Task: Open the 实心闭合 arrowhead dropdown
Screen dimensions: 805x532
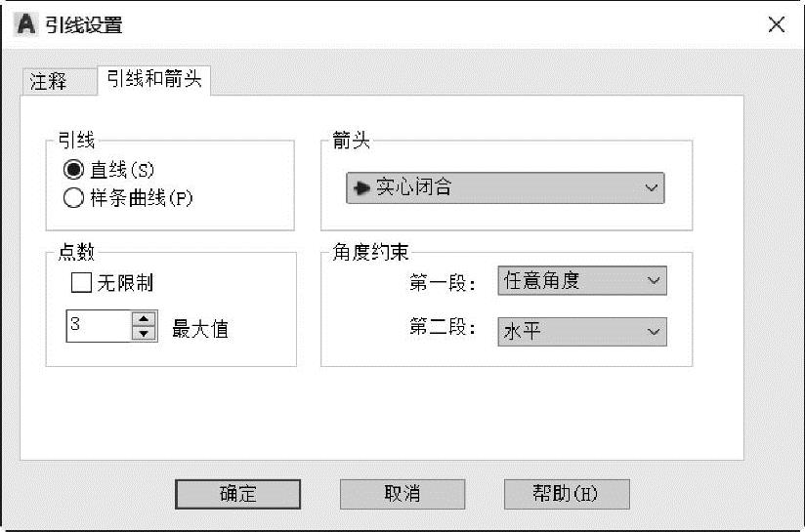Action: (505, 188)
